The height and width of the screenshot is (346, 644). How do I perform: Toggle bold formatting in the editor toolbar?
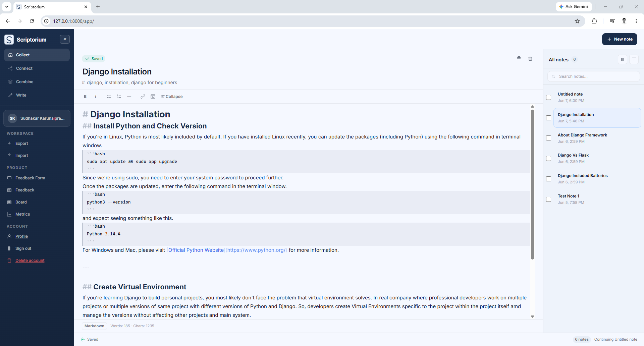click(x=85, y=97)
